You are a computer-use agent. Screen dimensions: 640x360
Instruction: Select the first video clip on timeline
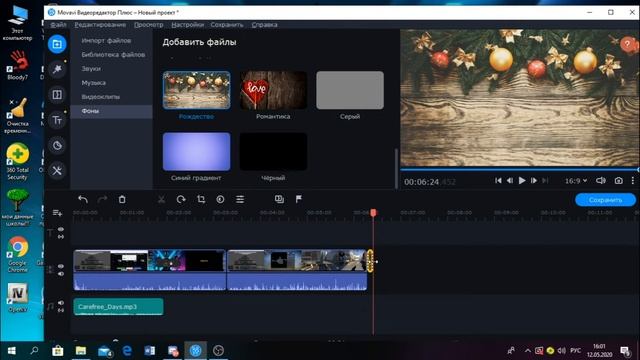(149, 269)
